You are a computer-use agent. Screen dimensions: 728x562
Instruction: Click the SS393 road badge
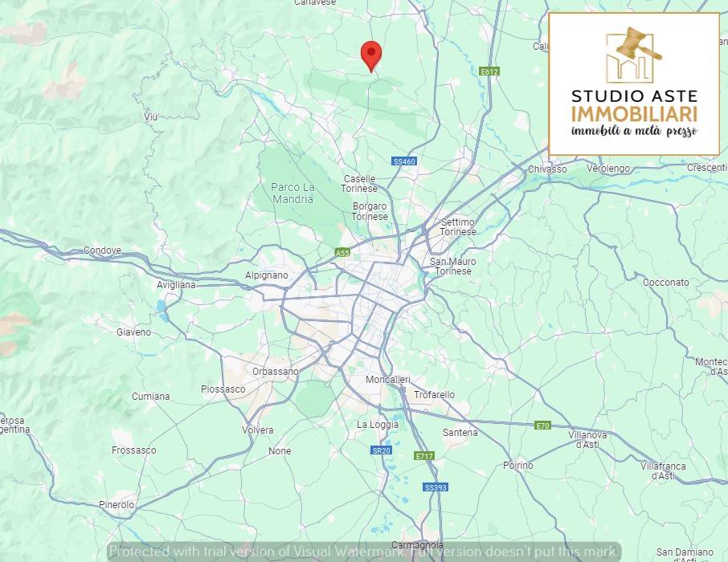[436, 487]
